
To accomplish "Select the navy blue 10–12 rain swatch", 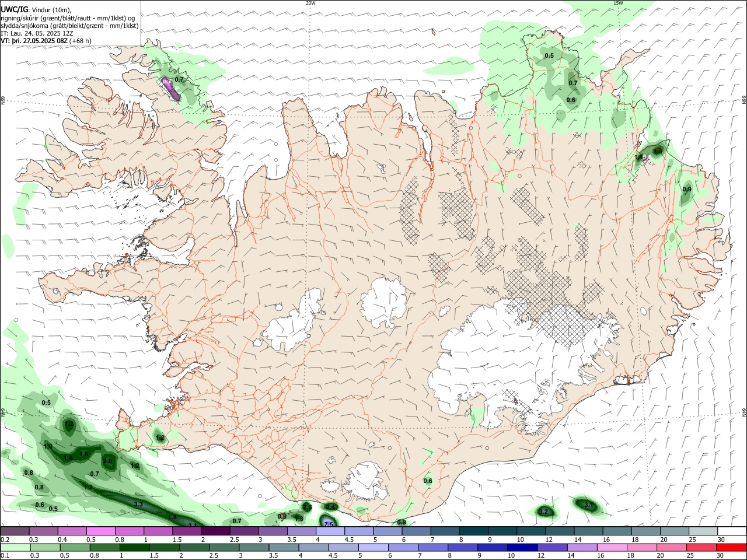I will click(x=522, y=547).
